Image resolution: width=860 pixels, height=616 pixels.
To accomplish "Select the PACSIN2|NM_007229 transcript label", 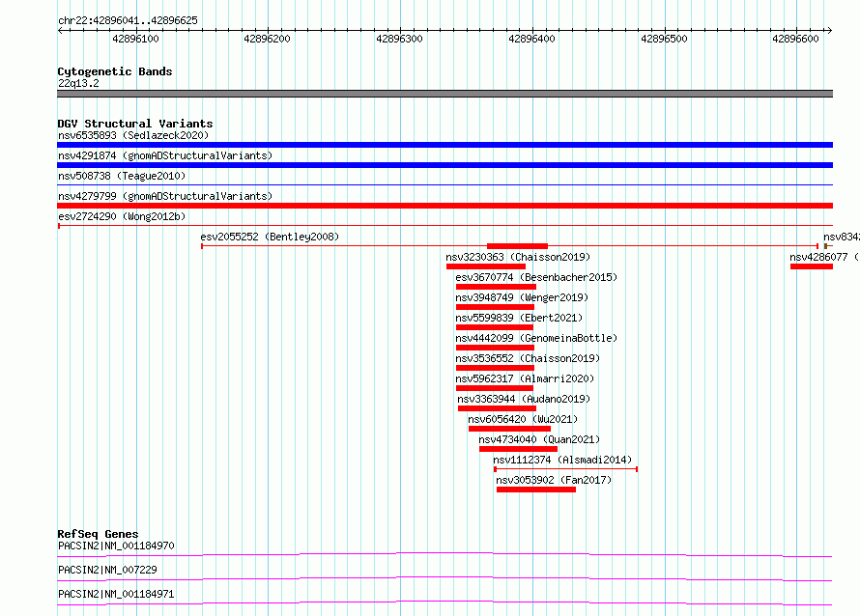I will (107, 570).
